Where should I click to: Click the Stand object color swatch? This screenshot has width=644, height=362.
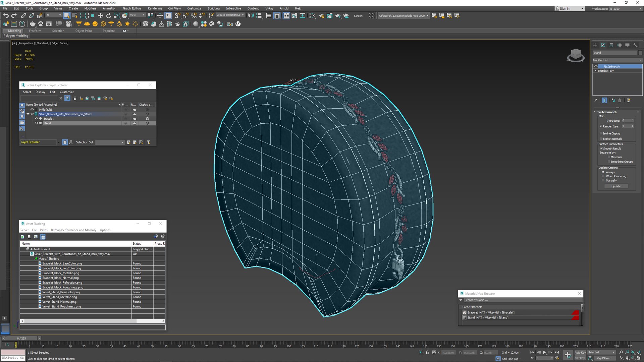click(x=640, y=53)
